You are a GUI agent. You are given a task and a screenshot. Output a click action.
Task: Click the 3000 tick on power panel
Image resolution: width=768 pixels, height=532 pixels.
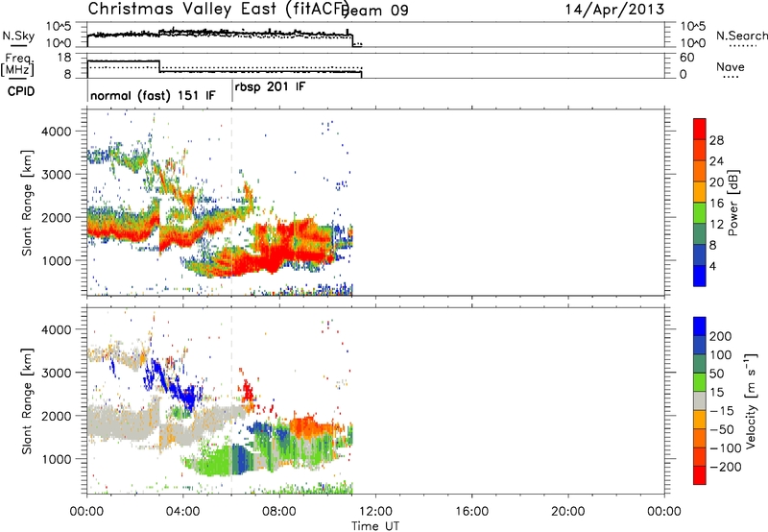56,175
